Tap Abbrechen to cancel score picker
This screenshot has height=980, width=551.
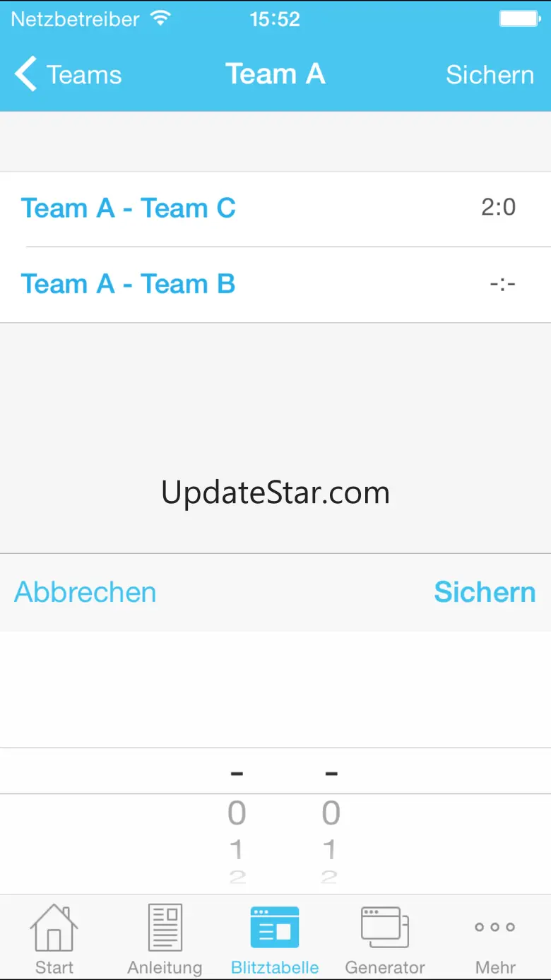(85, 592)
